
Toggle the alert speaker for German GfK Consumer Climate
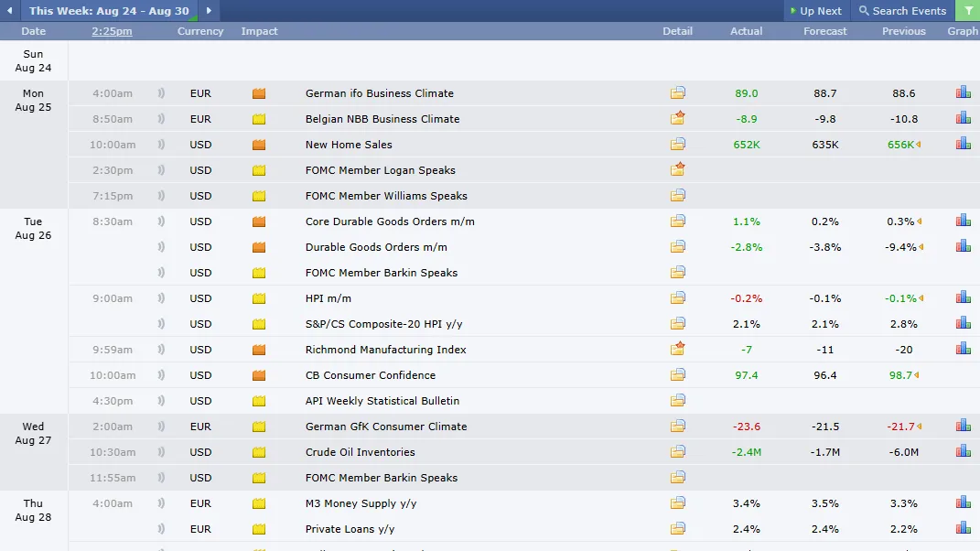click(163, 426)
